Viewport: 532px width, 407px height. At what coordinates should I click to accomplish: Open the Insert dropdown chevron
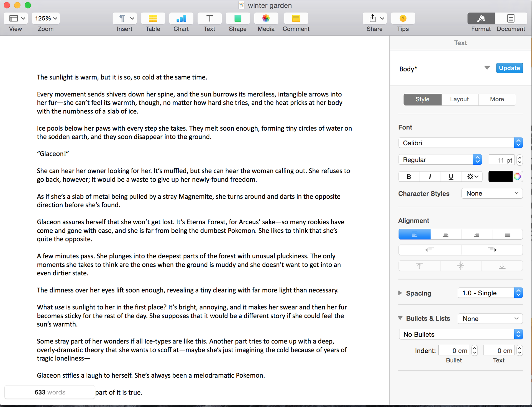(132, 19)
